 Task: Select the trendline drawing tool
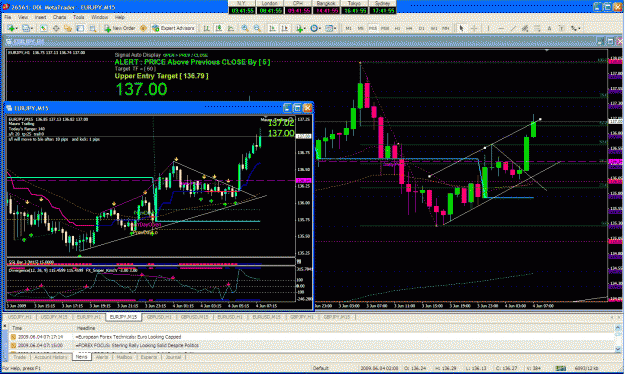click(513, 28)
